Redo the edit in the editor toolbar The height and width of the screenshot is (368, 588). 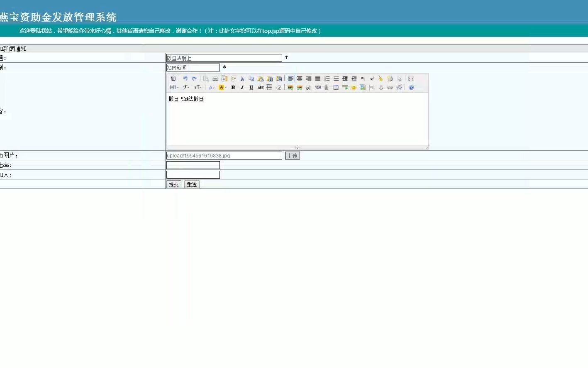194,79
